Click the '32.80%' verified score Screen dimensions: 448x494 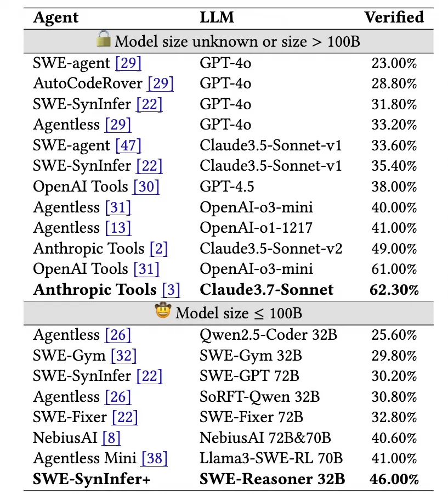point(394,418)
